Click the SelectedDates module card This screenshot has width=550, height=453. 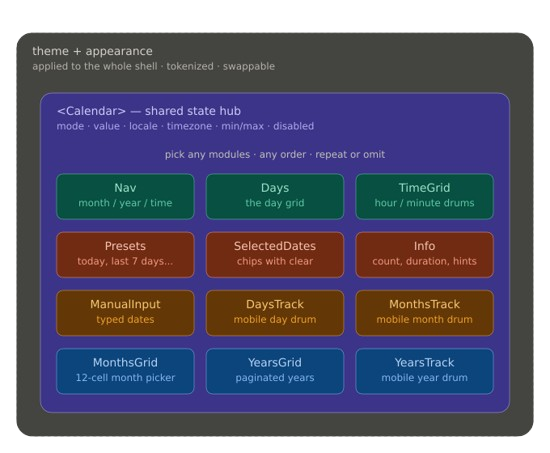pyautogui.click(x=275, y=255)
